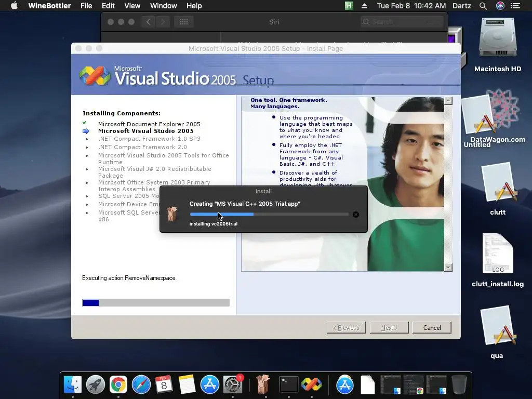Click the Previous button in setup
The width and height of the screenshot is (532, 399).
[346, 328]
